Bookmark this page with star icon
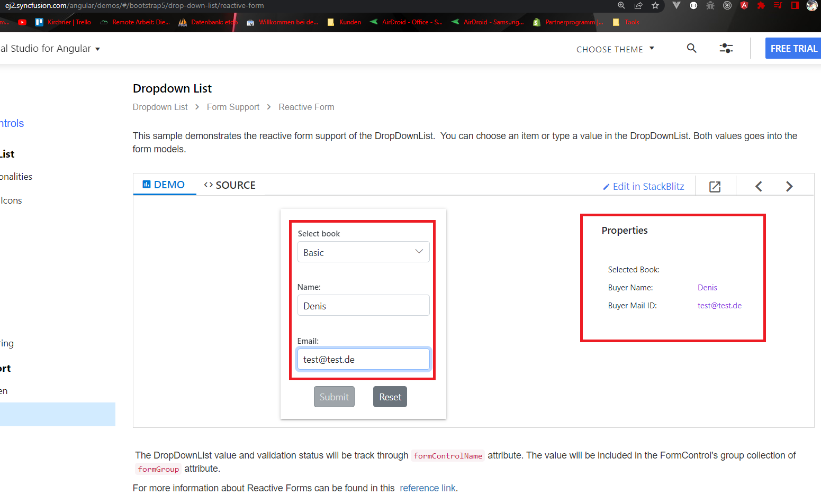The image size is (821, 504). pyautogui.click(x=655, y=5)
